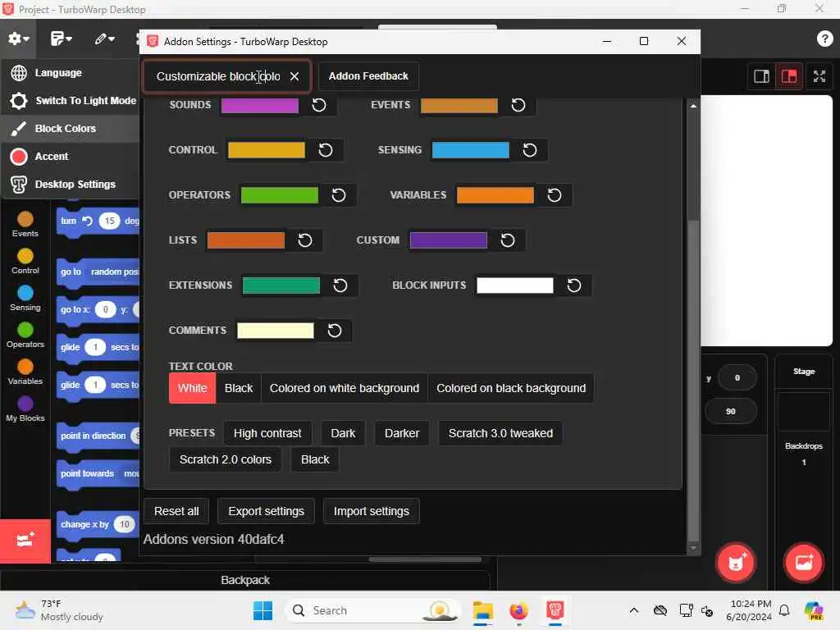Open Windows Start menu
The height and width of the screenshot is (630, 840).
coord(263,610)
